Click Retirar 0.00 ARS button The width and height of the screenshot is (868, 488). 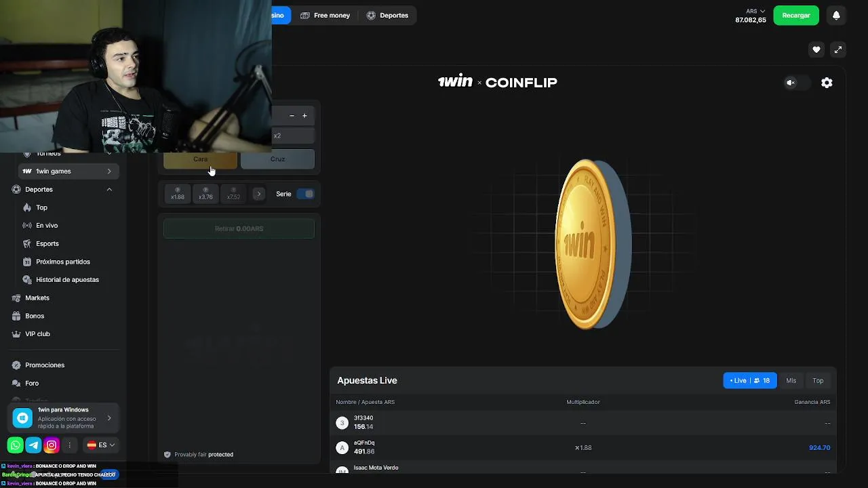(239, 229)
